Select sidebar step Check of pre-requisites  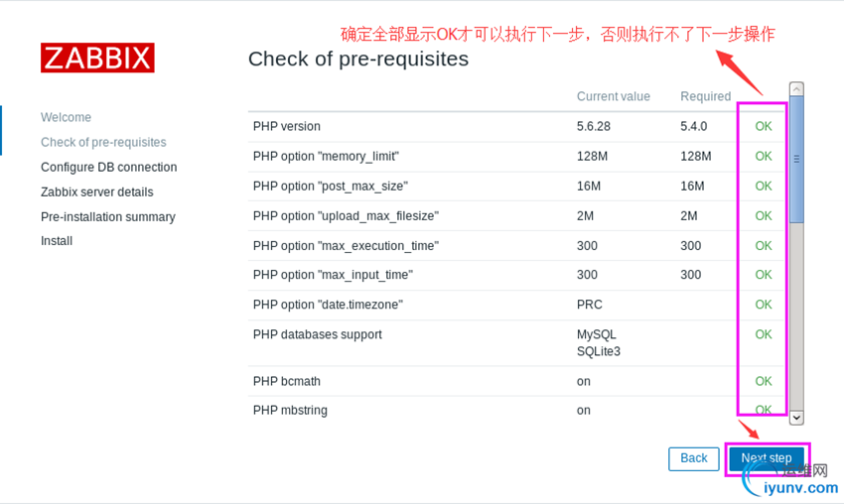click(x=103, y=142)
